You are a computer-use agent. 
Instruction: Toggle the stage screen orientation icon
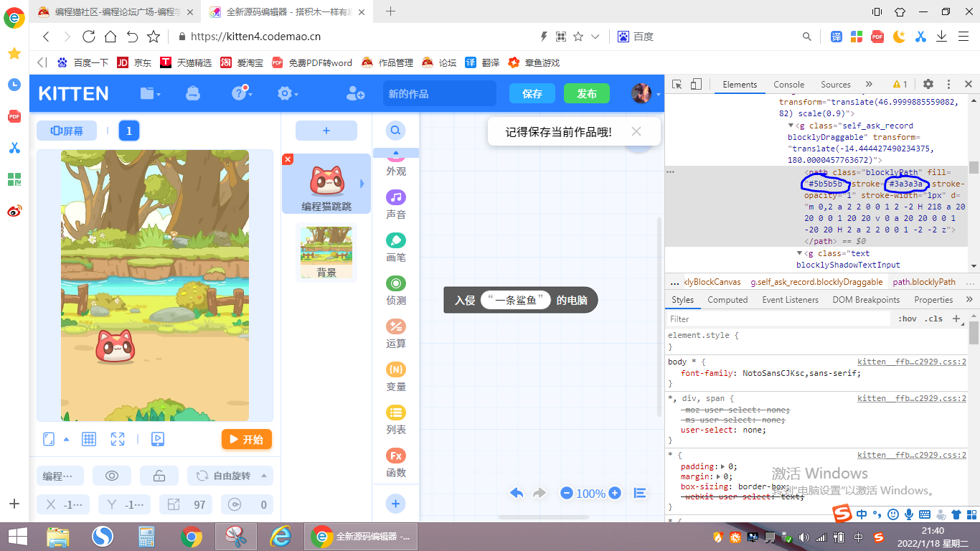(50, 439)
